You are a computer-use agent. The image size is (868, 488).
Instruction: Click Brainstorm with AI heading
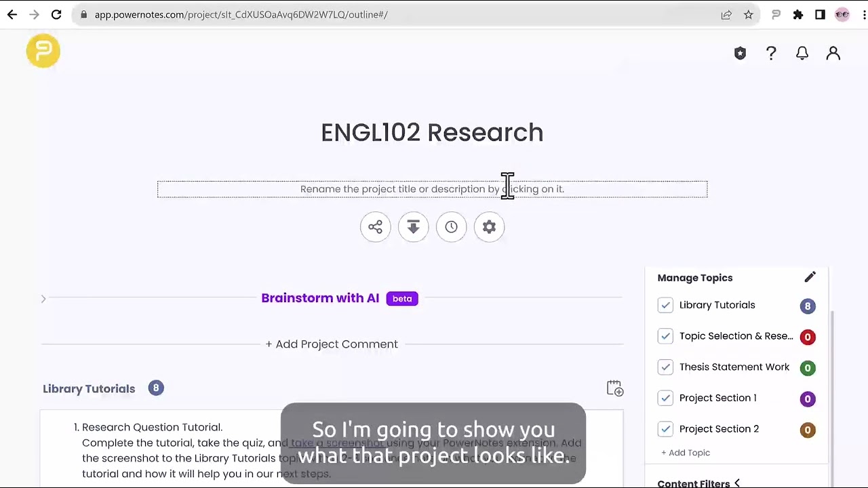(x=320, y=298)
